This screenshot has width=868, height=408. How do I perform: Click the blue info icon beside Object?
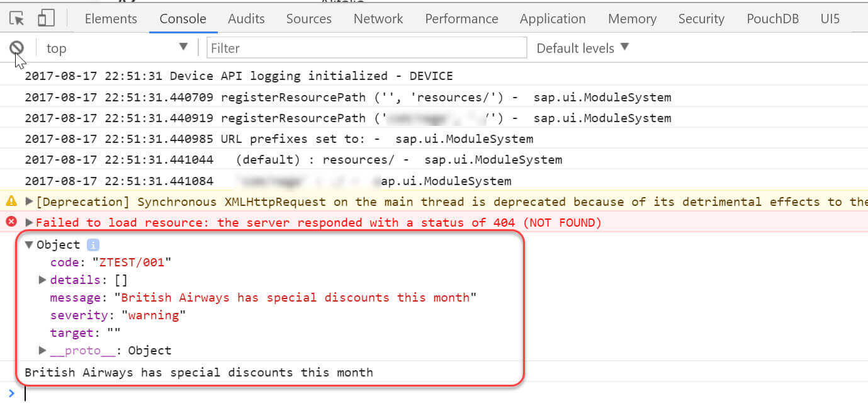(93, 245)
